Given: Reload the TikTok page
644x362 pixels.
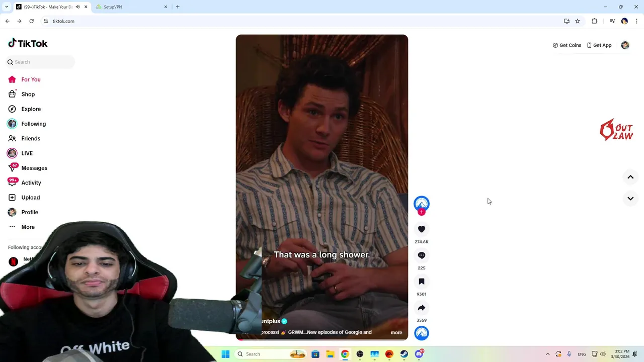Looking at the screenshot, I should coord(31,21).
